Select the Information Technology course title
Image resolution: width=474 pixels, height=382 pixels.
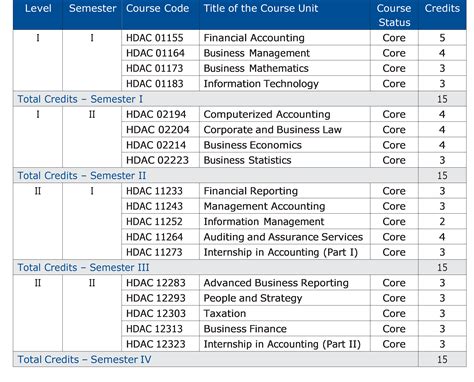coord(261,84)
